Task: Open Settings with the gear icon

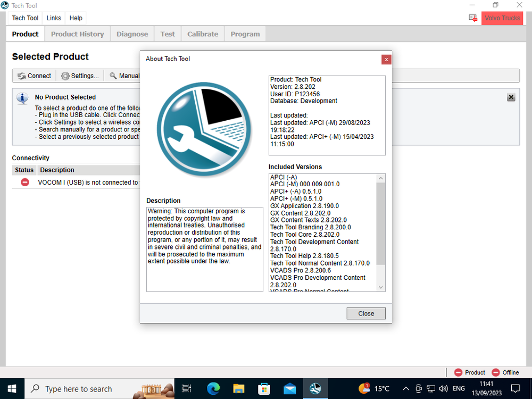Action: coord(65,76)
